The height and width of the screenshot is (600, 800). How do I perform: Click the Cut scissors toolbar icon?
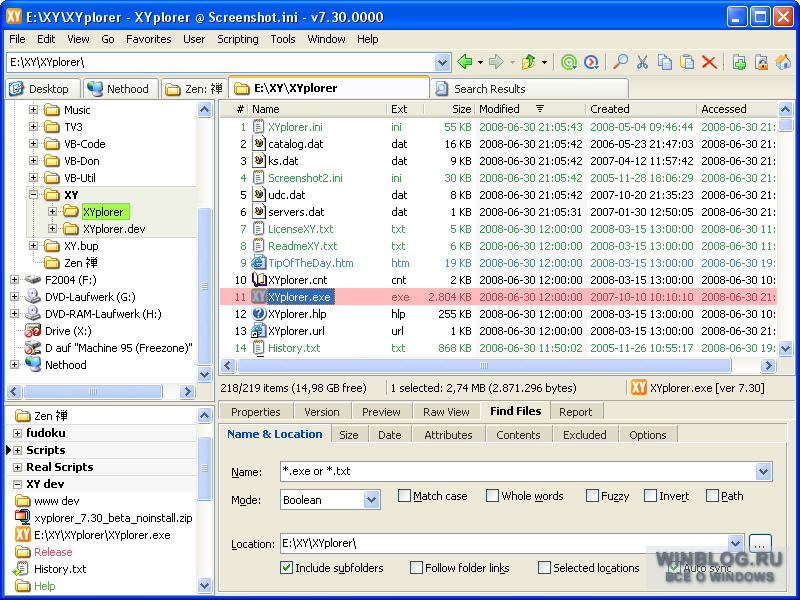642,62
